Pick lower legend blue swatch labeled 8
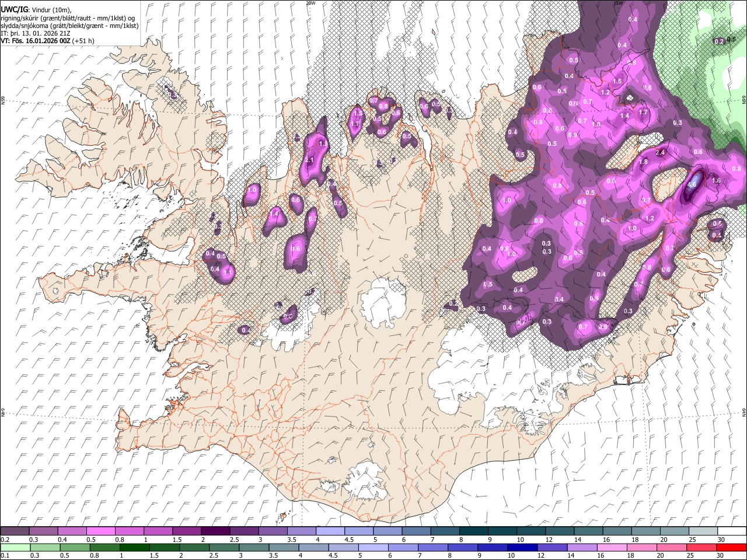This screenshot has height=560, width=747. pyautogui.click(x=462, y=547)
